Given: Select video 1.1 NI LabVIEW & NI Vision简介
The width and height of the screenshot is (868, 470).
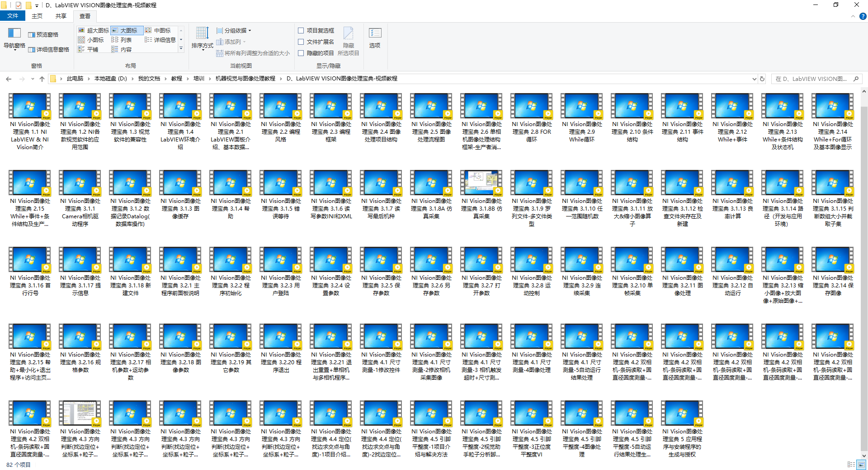Looking at the screenshot, I should (30, 122).
